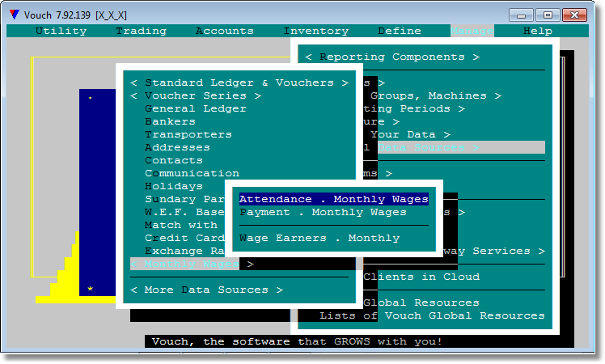Open the Define menu
Screen dimensions: 605x364
(400, 31)
